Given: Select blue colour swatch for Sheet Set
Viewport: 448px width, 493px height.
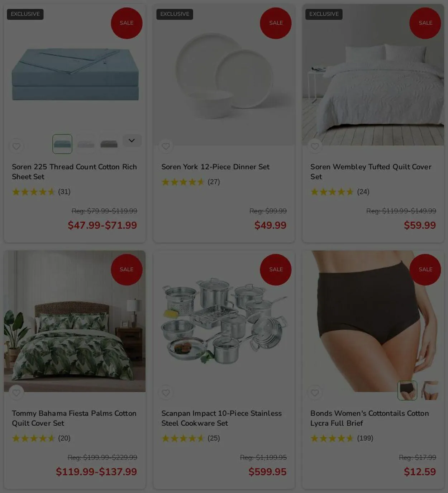Looking at the screenshot, I should click(x=62, y=144).
